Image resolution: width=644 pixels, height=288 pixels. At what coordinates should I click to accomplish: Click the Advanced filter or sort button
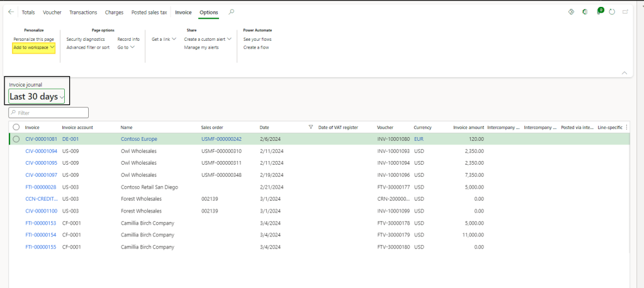pos(88,47)
